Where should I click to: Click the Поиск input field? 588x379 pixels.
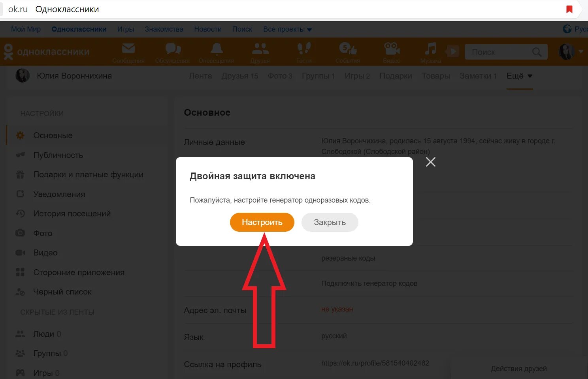coord(506,52)
